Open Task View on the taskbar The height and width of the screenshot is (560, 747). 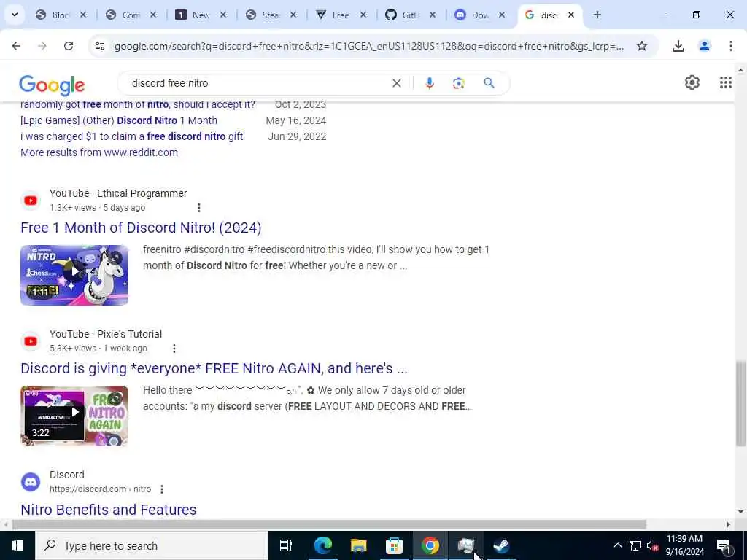[x=285, y=545]
